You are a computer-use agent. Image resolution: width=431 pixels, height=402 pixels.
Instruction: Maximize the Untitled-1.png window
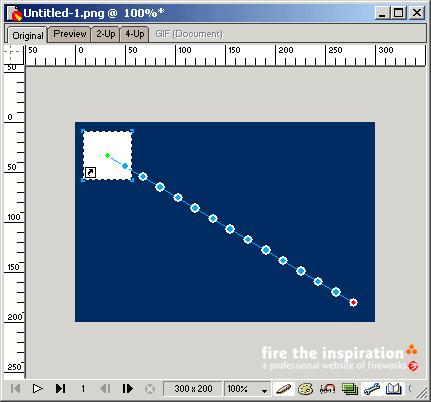click(x=398, y=13)
